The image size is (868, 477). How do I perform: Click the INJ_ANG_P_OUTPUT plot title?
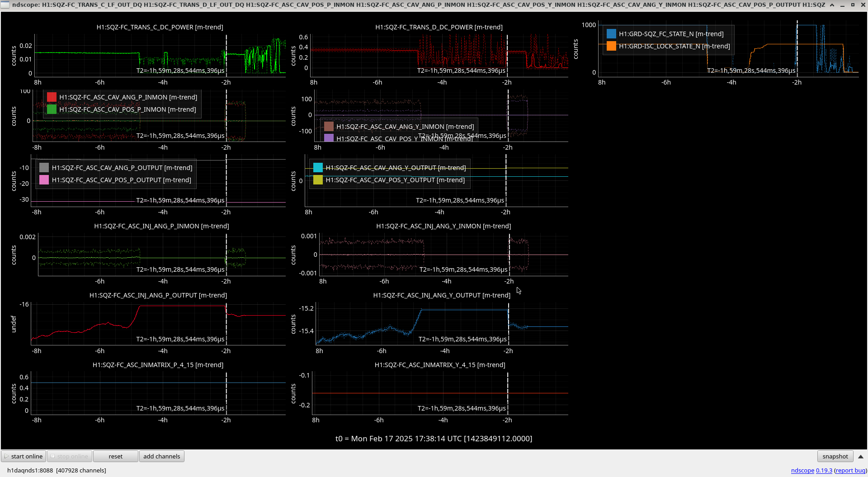[x=158, y=295]
